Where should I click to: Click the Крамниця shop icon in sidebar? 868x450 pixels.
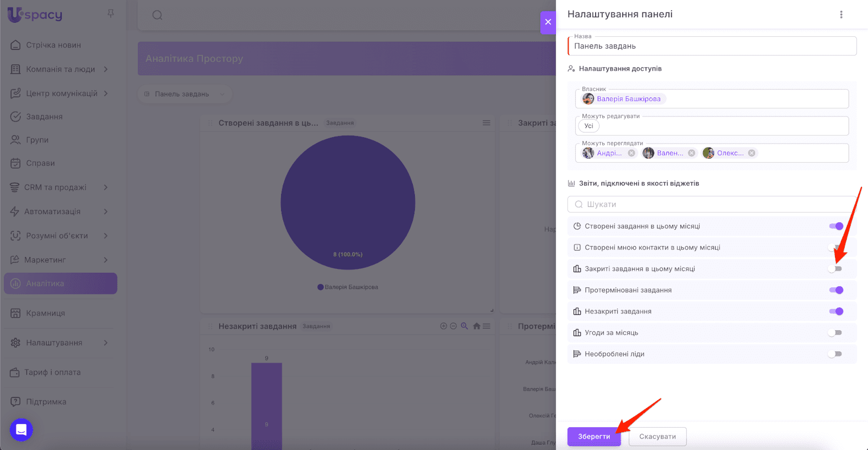click(16, 313)
